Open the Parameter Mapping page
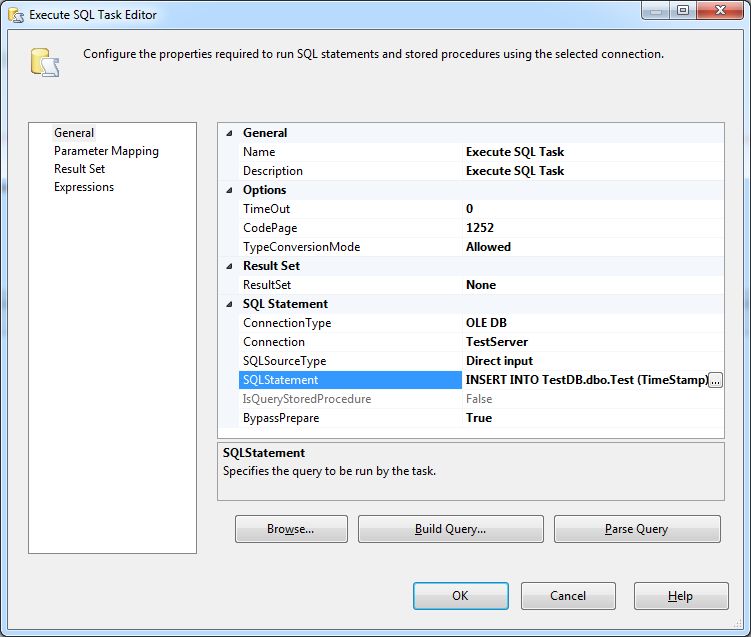Viewport: 751px width, 637px height. [x=106, y=151]
